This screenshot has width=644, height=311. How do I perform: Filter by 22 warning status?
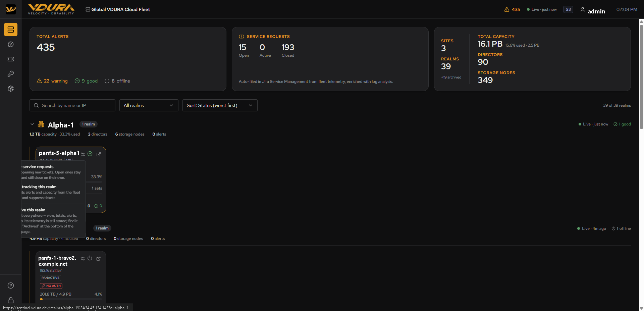52,81
